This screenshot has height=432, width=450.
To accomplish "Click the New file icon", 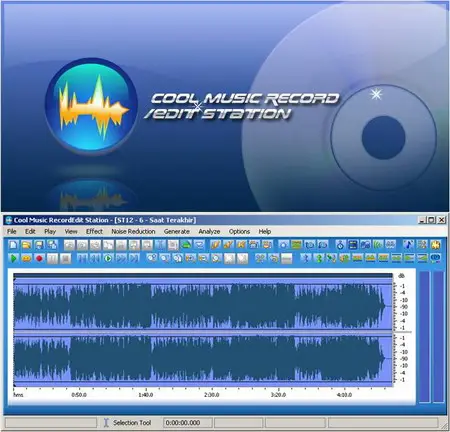I will [x=13, y=245].
